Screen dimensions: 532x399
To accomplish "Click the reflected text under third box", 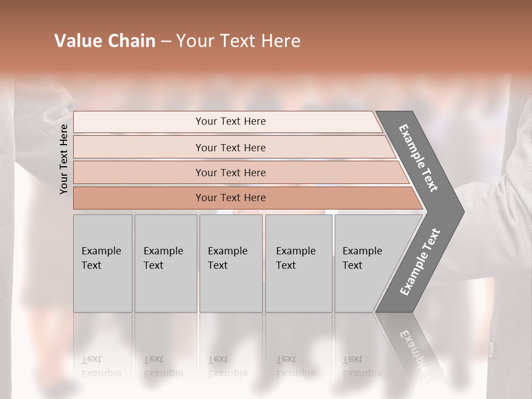I will coord(227,367).
